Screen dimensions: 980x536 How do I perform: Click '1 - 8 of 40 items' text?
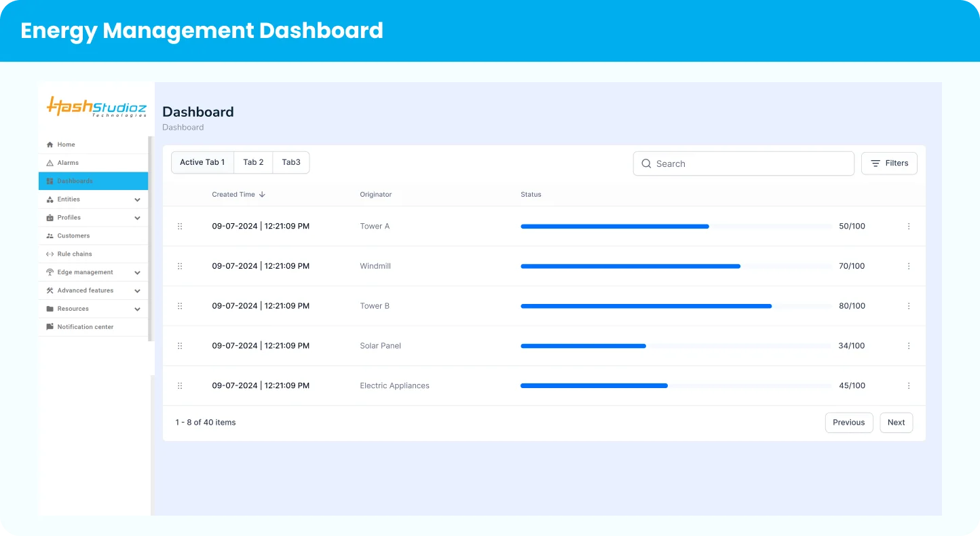206,422
